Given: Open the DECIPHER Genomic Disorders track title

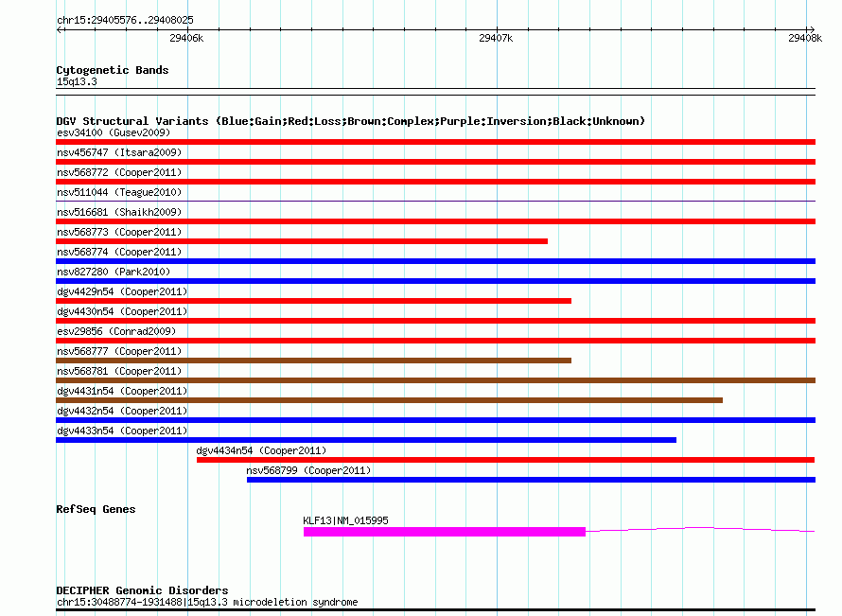Looking at the screenshot, I should (142, 590).
